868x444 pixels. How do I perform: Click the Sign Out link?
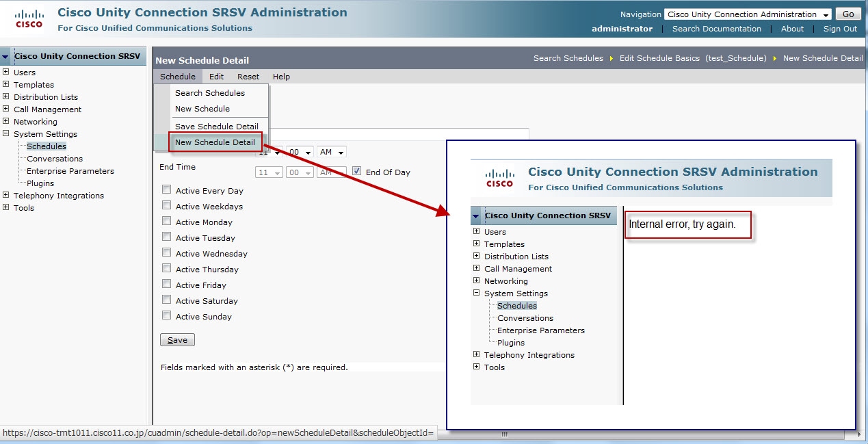coord(840,29)
